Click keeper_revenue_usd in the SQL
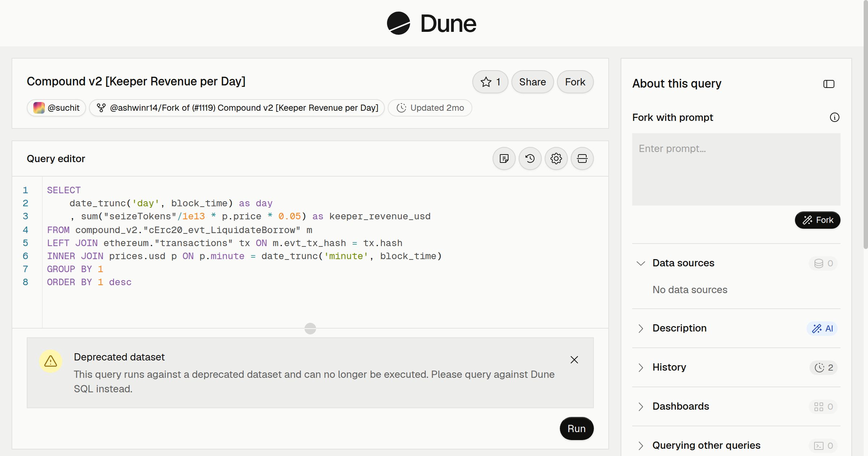 (380, 216)
